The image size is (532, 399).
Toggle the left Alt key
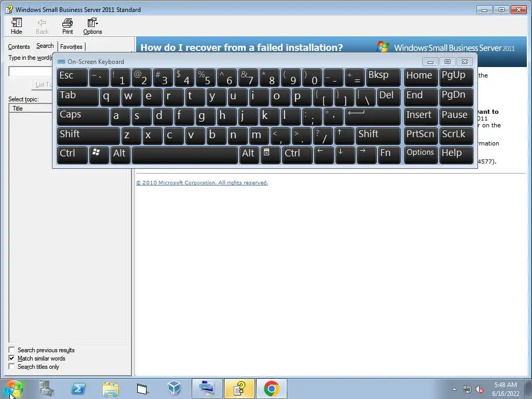(x=120, y=155)
